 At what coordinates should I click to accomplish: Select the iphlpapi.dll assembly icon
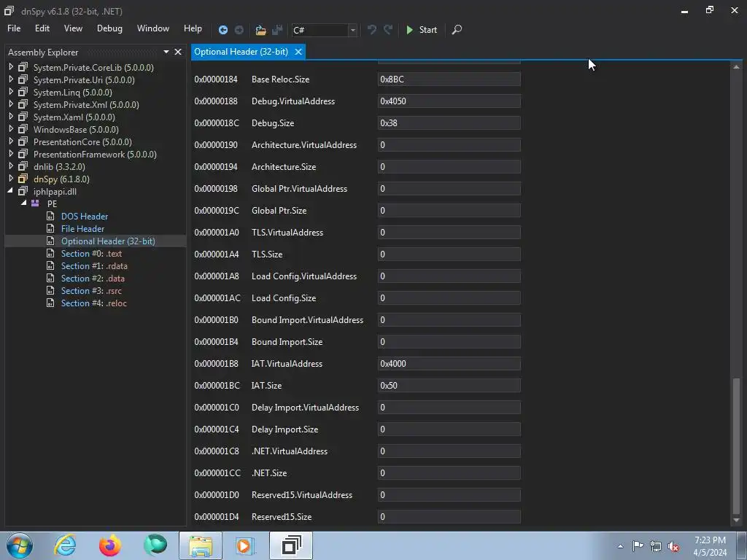pyautogui.click(x=23, y=192)
